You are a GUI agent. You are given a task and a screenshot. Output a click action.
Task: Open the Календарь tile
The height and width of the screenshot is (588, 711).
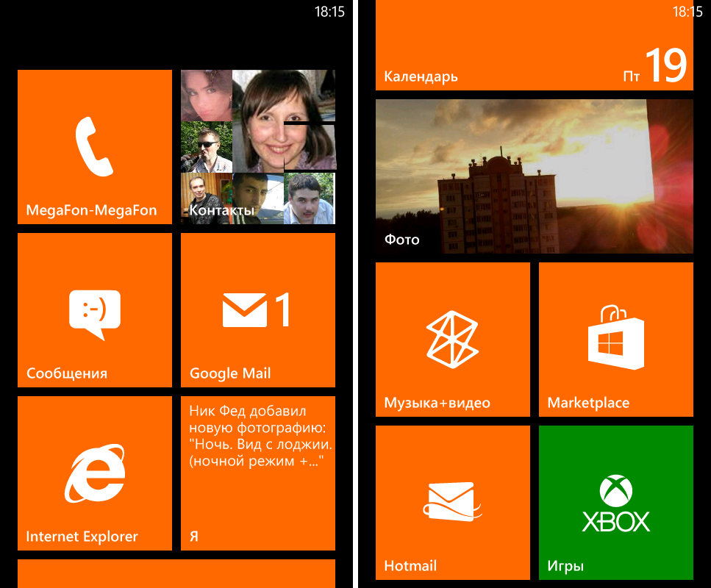(534, 46)
